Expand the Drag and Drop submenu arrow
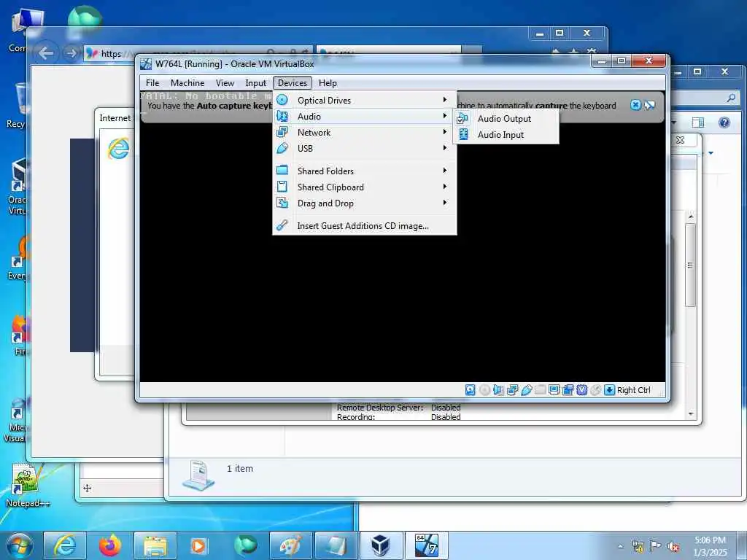This screenshot has width=747, height=560. click(444, 203)
